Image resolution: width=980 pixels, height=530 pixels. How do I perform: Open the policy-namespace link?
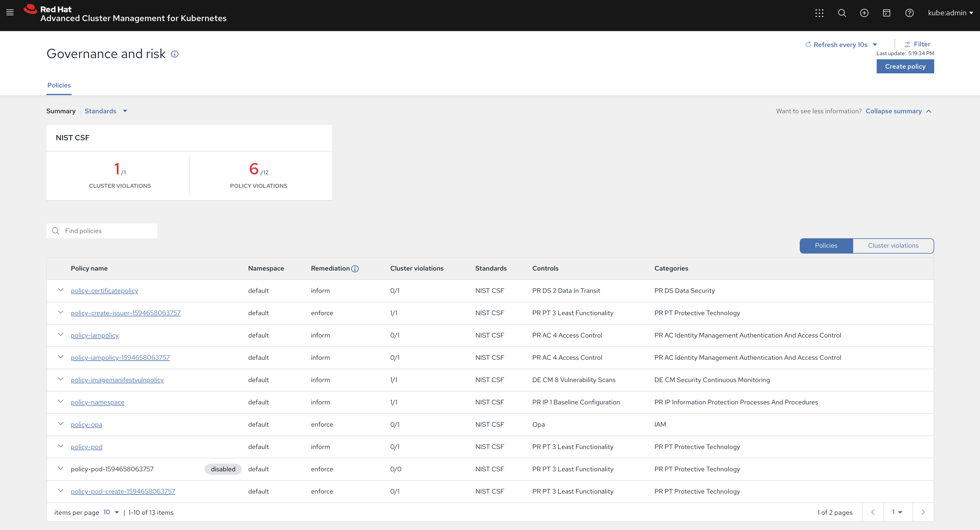97,402
